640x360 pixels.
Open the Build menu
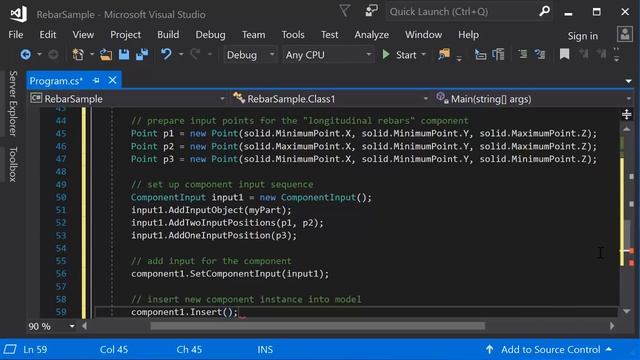pos(168,35)
